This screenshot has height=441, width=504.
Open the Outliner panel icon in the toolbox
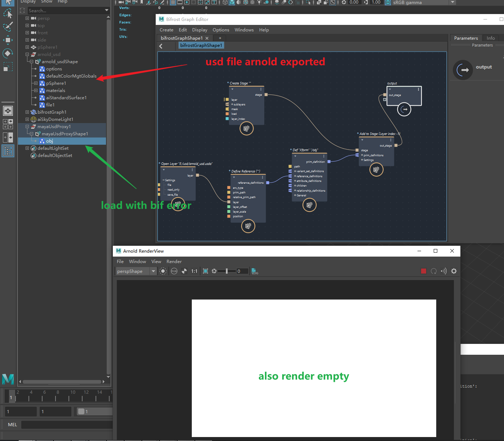pos(8,151)
